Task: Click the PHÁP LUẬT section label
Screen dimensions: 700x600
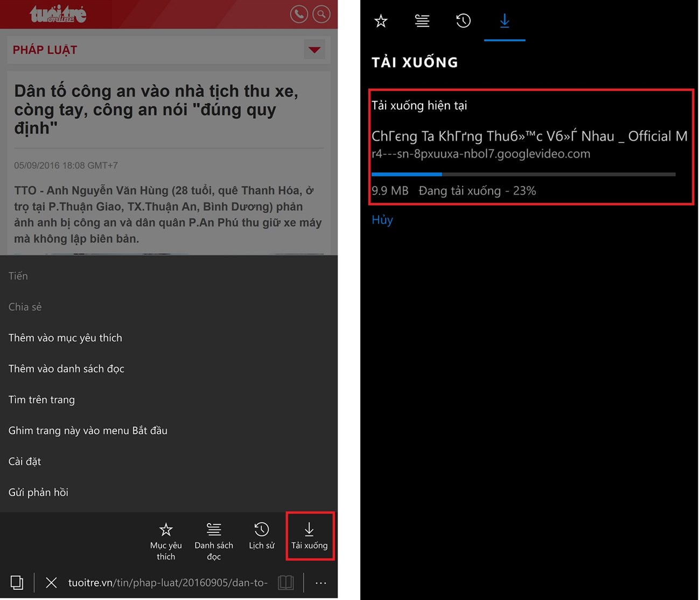Action: click(x=45, y=50)
